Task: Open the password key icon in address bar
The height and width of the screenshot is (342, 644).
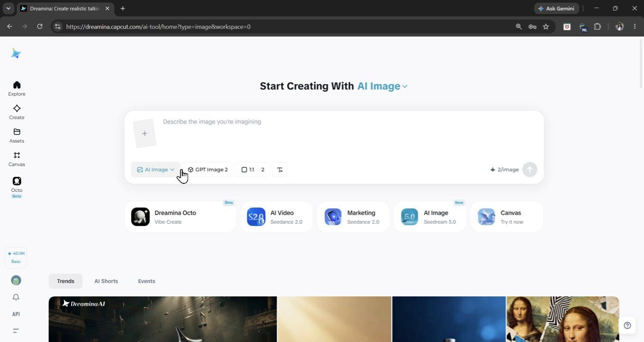Action: pos(532,27)
